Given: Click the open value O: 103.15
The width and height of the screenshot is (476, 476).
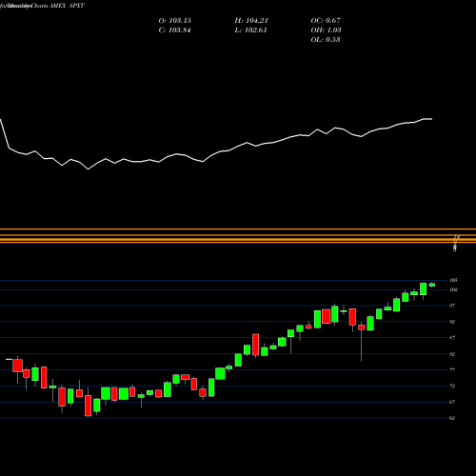Looking at the screenshot, I should pyautogui.click(x=175, y=21).
